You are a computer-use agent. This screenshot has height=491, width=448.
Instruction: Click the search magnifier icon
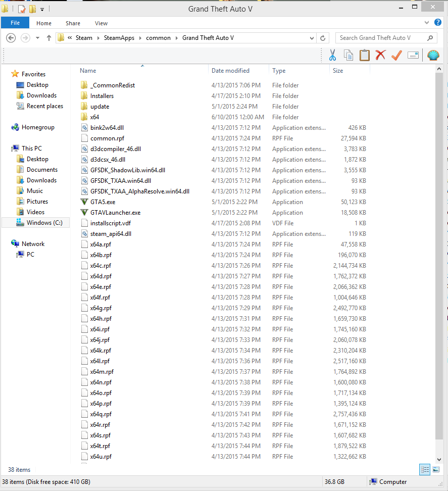coord(430,38)
